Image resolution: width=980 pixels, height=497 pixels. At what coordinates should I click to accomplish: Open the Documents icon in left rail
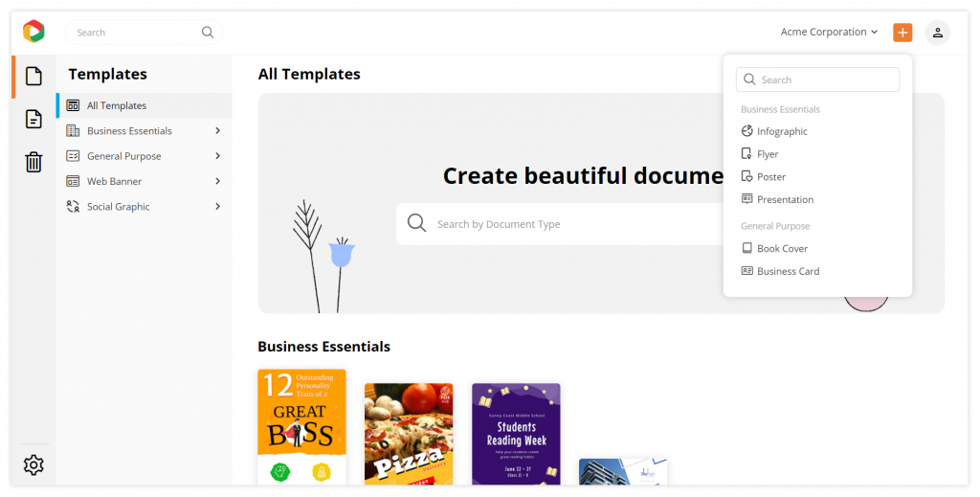click(x=33, y=119)
